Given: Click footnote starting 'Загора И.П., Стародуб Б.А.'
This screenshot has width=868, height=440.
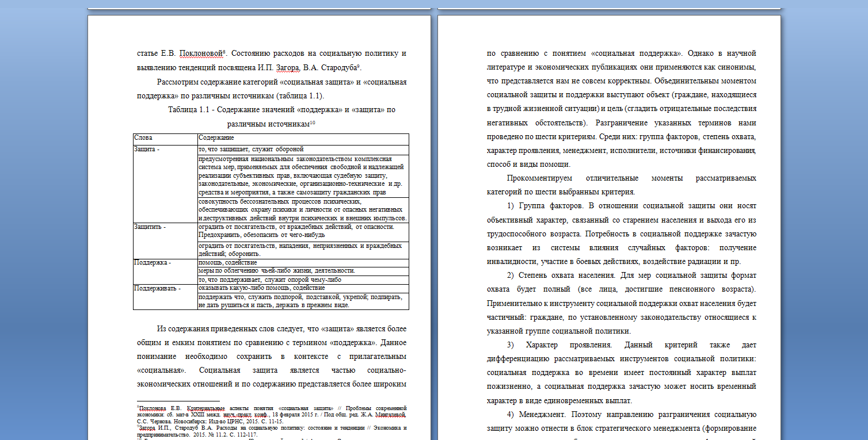Looking at the screenshot, I should 272,431.
